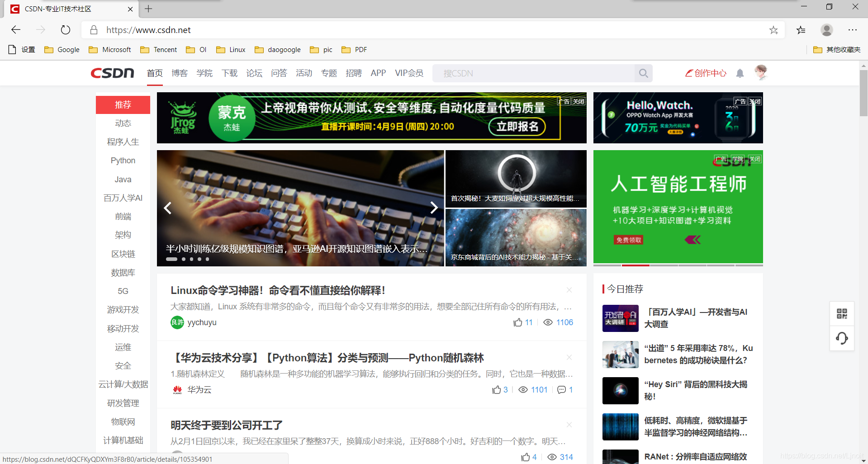This screenshot has height=464, width=868.
Task: Open the CSDN user avatar menu
Action: click(761, 72)
